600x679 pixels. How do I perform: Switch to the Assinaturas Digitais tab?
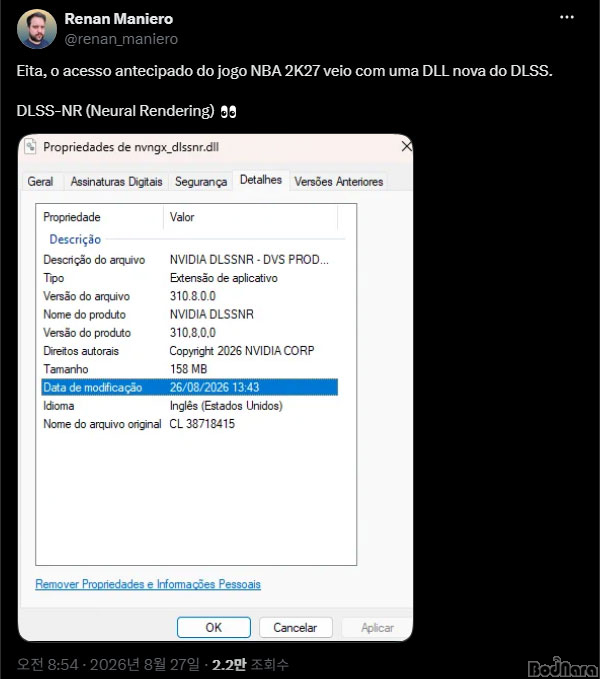116,181
